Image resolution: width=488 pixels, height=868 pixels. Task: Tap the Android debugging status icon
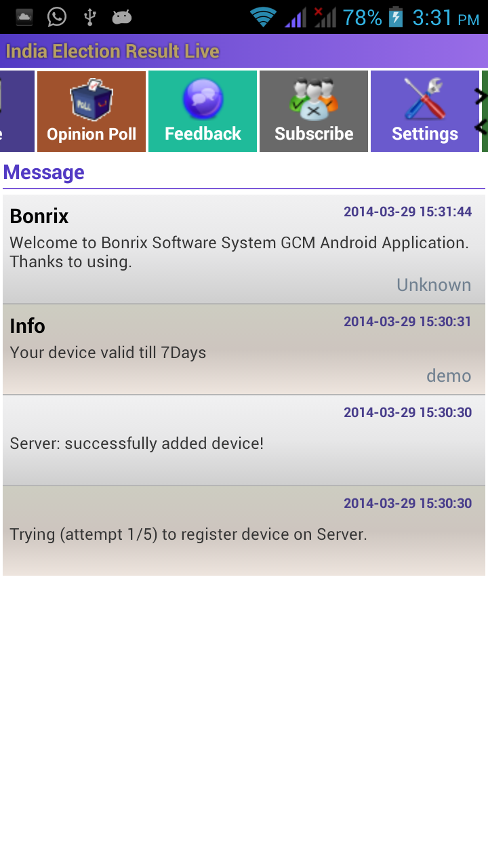point(122,17)
